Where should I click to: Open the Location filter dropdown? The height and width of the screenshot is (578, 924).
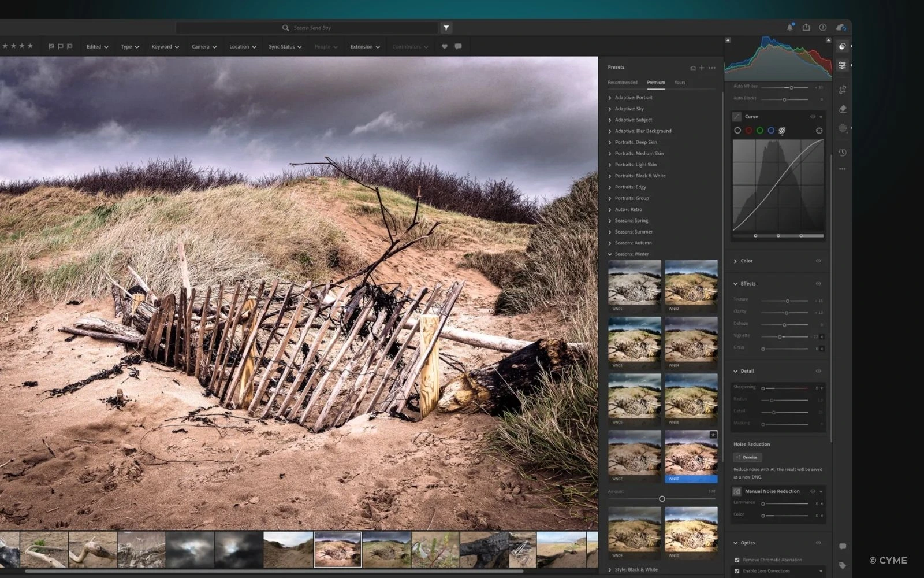click(x=243, y=47)
